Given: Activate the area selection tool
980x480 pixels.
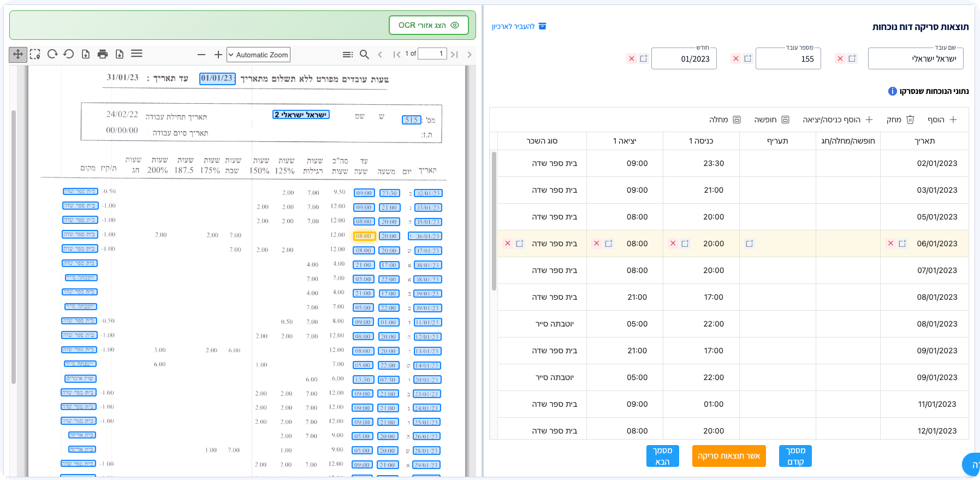Looking at the screenshot, I should click(35, 54).
